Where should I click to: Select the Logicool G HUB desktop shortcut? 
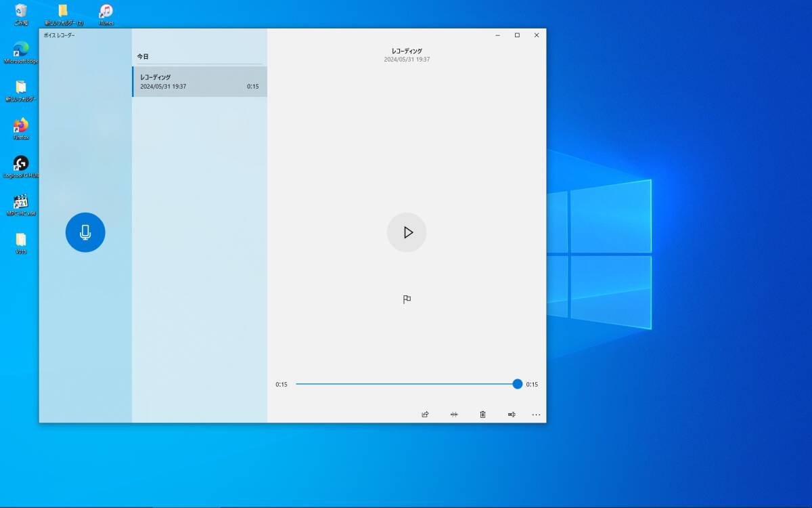tap(21, 167)
